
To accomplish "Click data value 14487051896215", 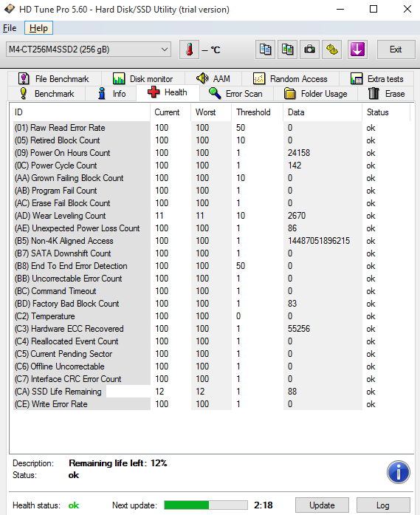I will click(319, 241).
